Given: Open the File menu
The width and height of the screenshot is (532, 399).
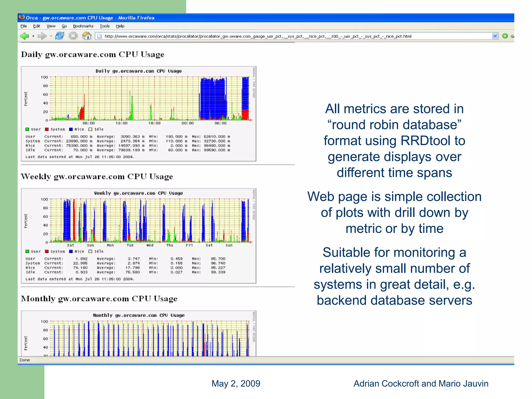Looking at the screenshot, I should click(x=24, y=26).
